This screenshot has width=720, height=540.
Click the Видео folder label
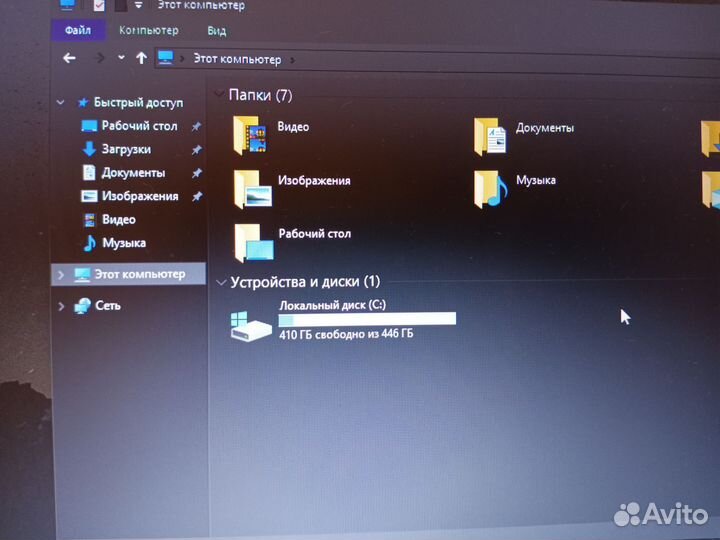pyautogui.click(x=293, y=127)
